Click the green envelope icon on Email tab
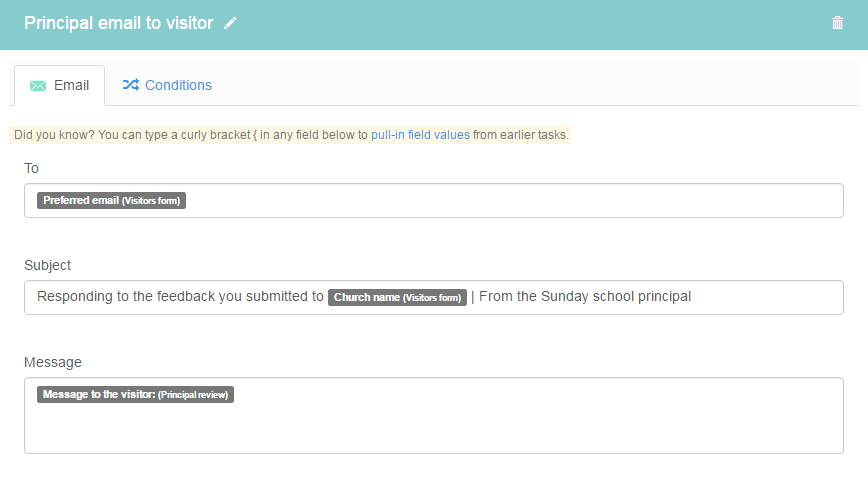 [38, 86]
